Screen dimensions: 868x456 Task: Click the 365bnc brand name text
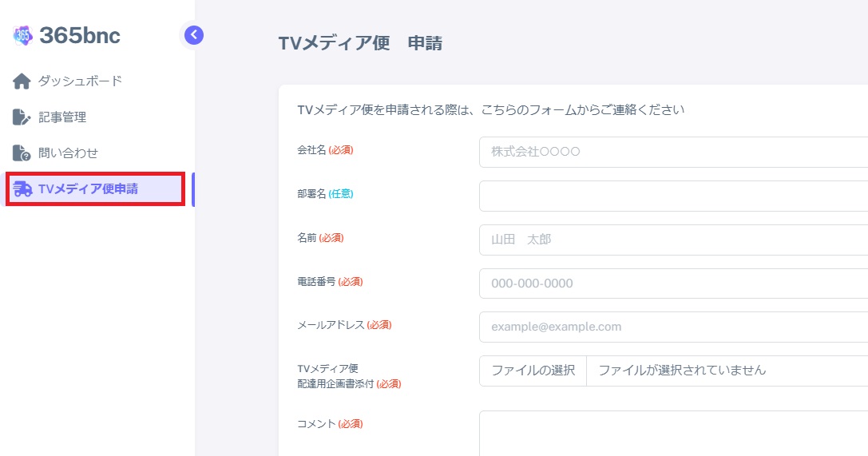(x=80, y=35)
